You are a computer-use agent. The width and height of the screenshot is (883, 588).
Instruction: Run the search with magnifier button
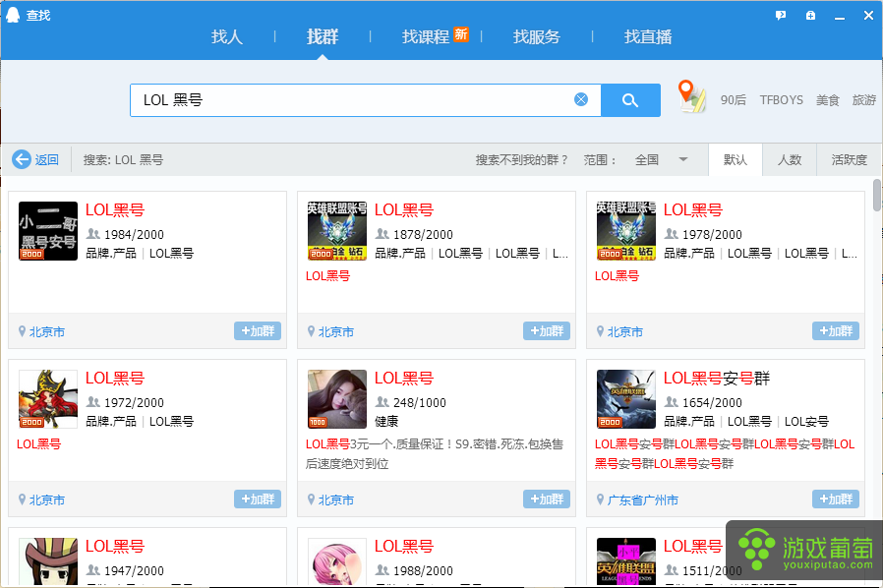point(630,100)
